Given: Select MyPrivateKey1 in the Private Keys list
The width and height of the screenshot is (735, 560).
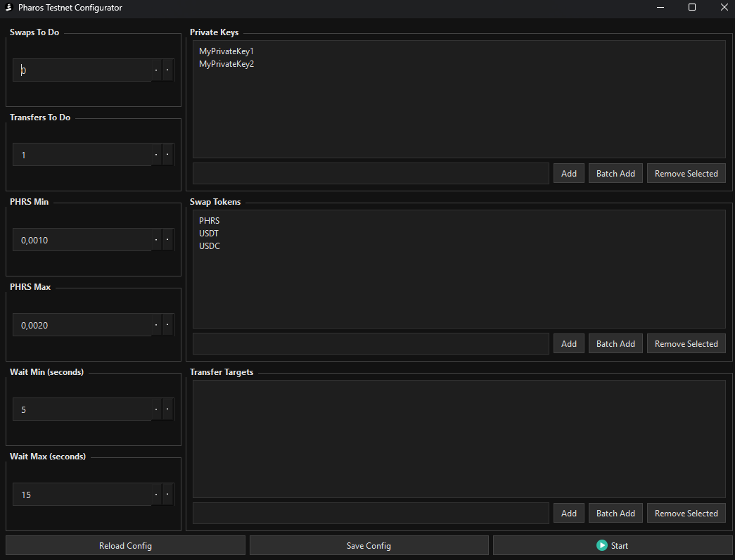Looking at the screenshot, I should click(x=226, y=51).
